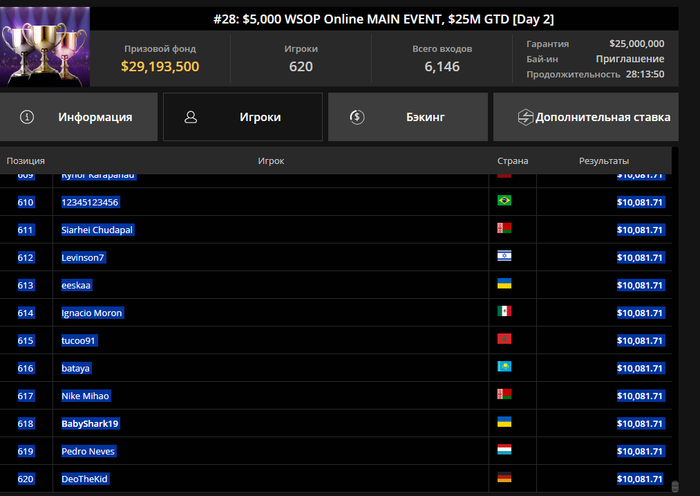Viewport: 700px width, 496px height.
Task: Click the Страна column header
Action: (x=512, y=161)
